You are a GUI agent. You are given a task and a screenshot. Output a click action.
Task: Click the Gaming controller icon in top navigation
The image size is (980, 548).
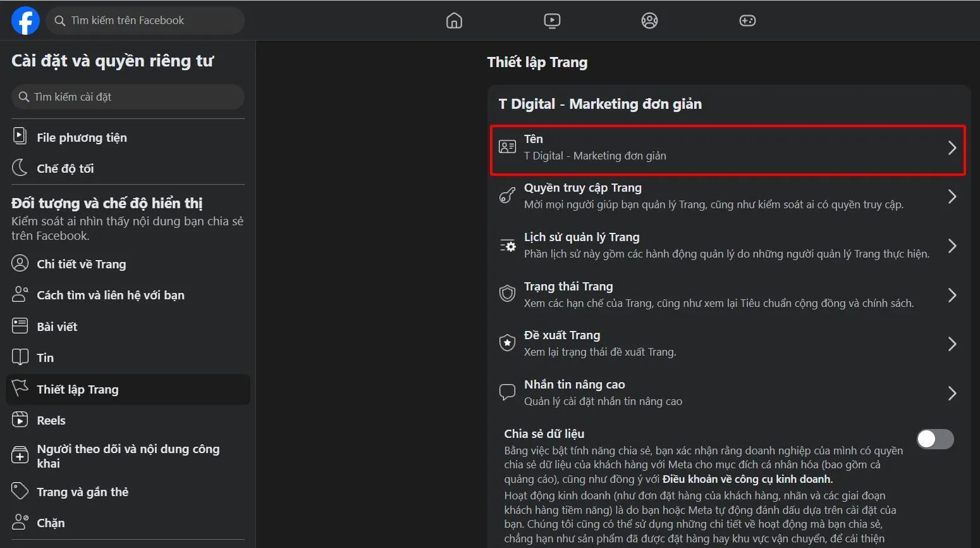747,20
